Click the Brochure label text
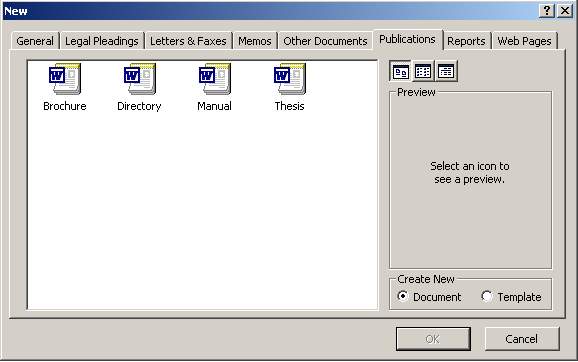 [x=65, y=106]
